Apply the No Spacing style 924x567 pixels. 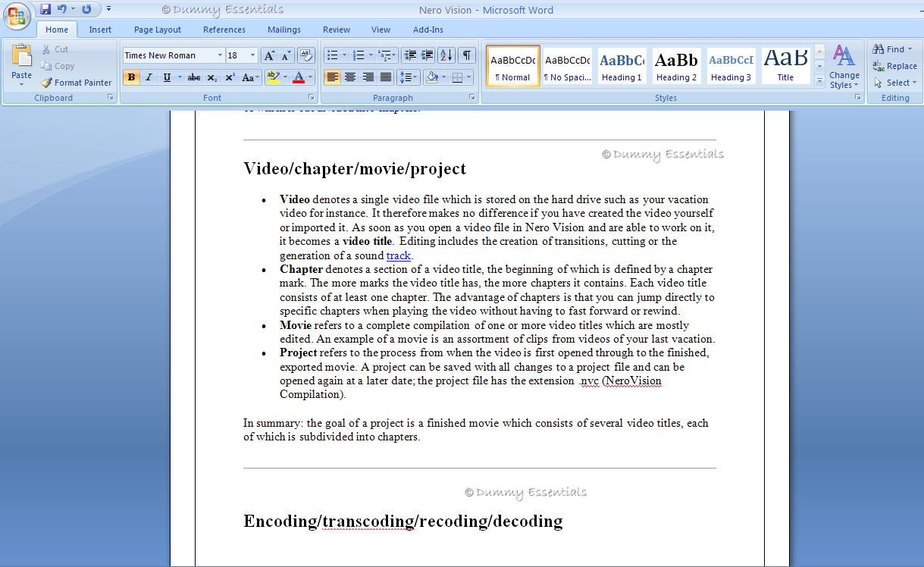click(568, 66)
